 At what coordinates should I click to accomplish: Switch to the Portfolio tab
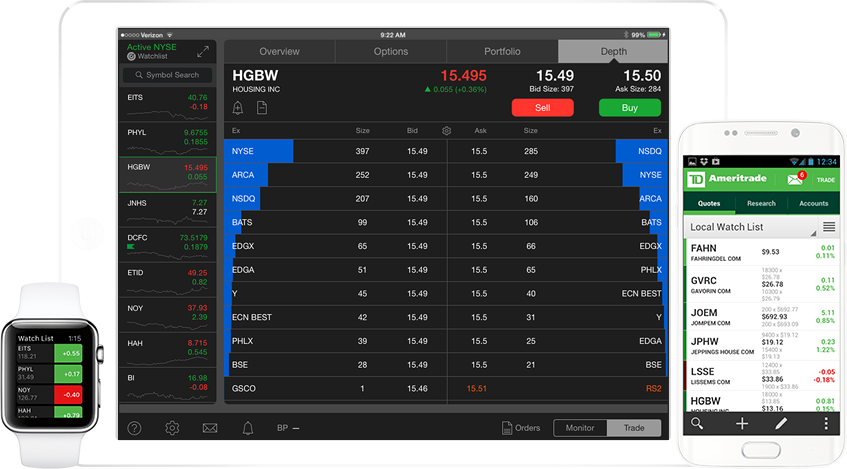502,51
